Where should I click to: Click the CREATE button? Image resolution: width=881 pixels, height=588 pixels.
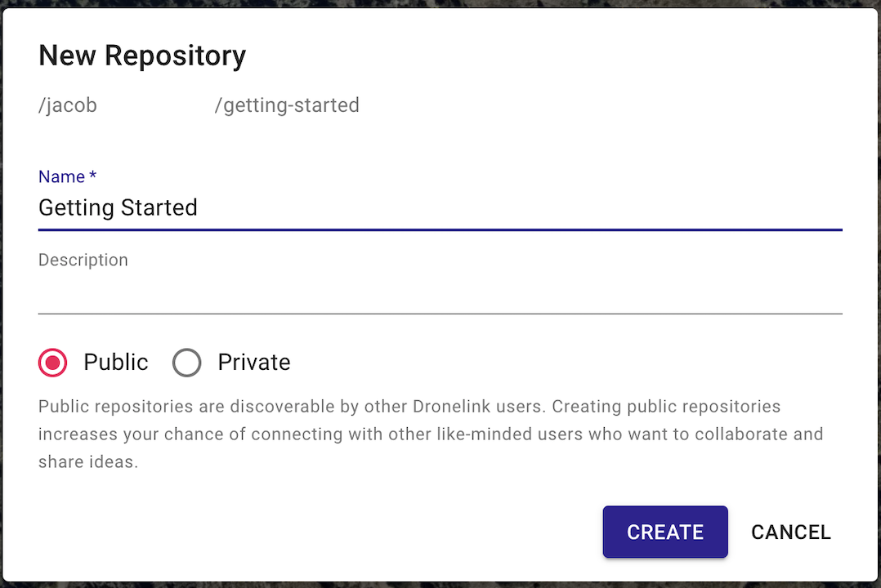[665, 532]
